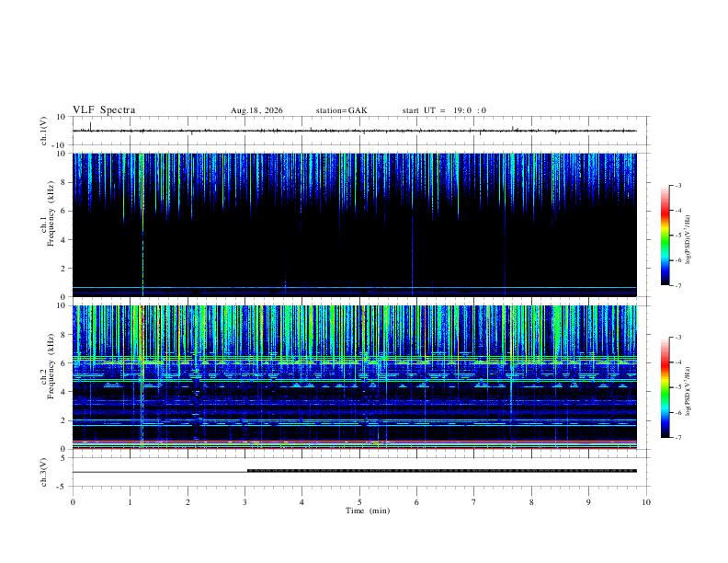
Task: Click the ch.1 waveform trace at top
Action: (x=355, y=131)
